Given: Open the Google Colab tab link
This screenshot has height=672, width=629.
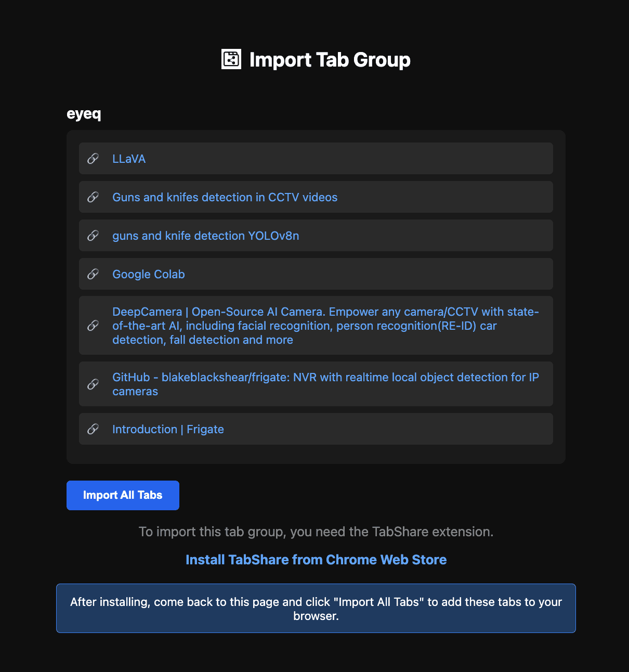Looking at the screenshot, I should tap(148, 274).
